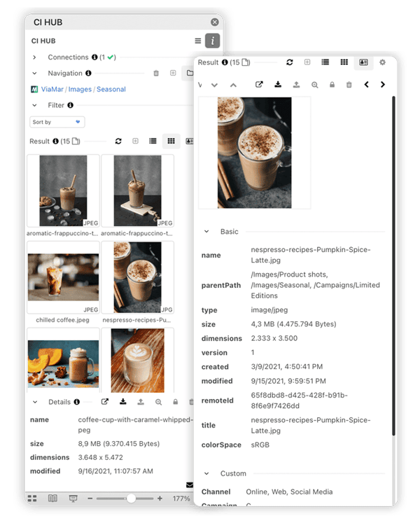Click the open-external icon in the Details row

[105, 402]
